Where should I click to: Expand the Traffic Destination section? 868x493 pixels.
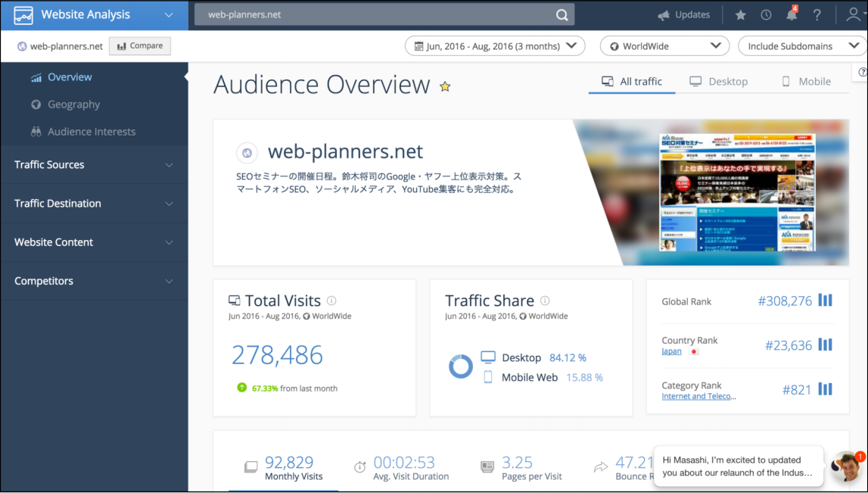click(x=94, y=203)
